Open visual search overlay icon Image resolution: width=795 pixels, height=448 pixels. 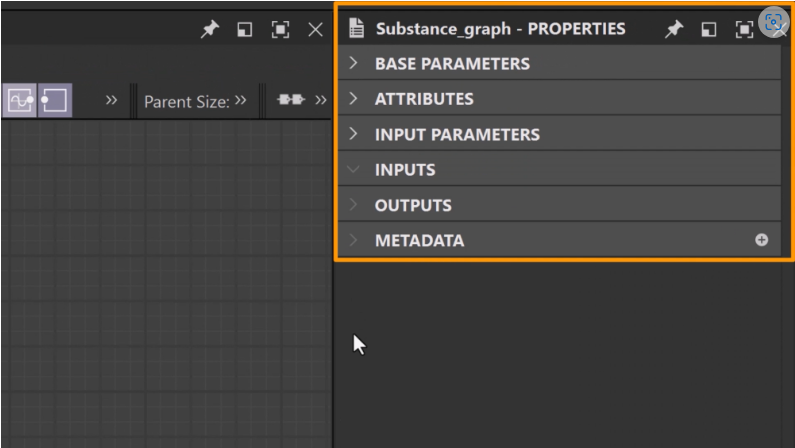(773, 21)
